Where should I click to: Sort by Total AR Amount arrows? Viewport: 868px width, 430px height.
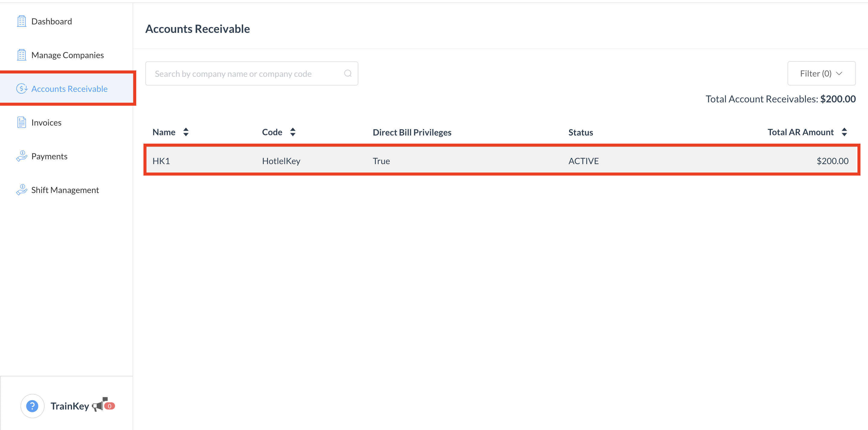[x=844, y=132]
